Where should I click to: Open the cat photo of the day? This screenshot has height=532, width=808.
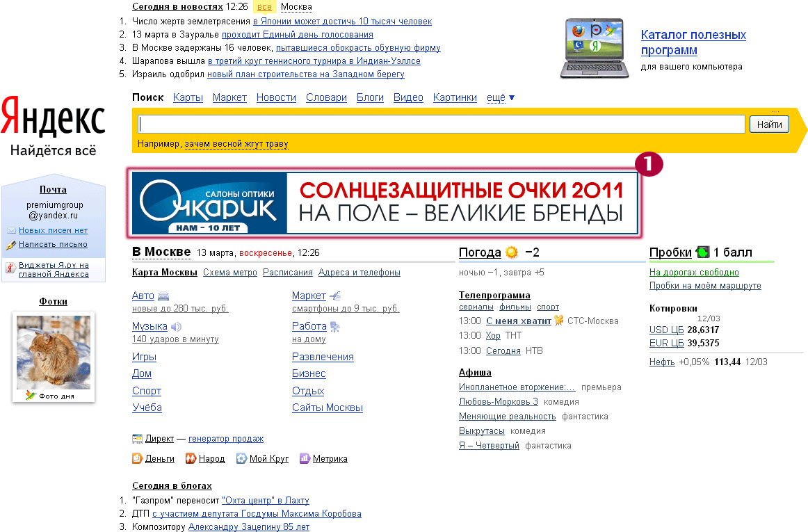54,353
